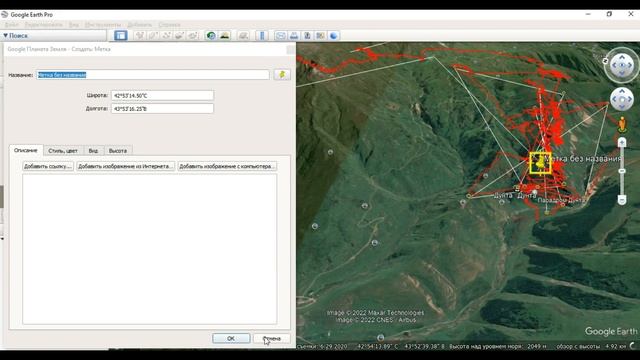This screenshot has height=360, width=640.
Task: Switch to the Вид tab in dialog
Action: (x=93, y=151)
